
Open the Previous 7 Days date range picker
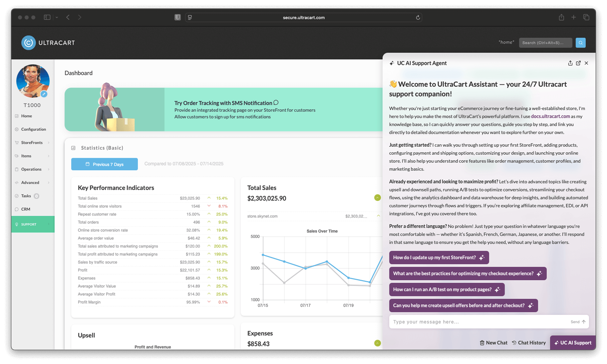tap(105, 164)
